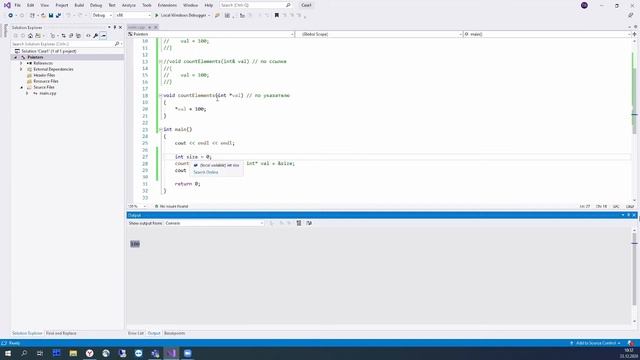640x360 pixels.
Task: Toggle Show All Files in Solution Explorer
Action: (x=78, y=36)
